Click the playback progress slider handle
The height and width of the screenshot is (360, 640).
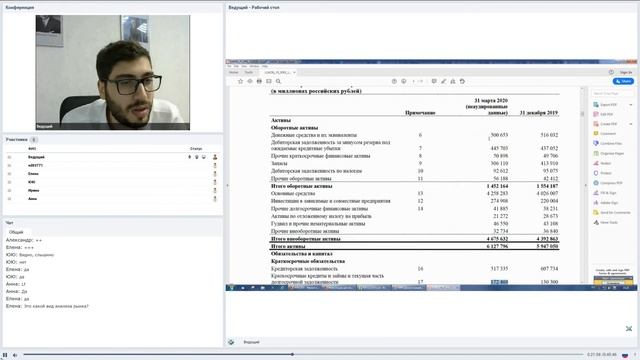[x=292, y=354]
